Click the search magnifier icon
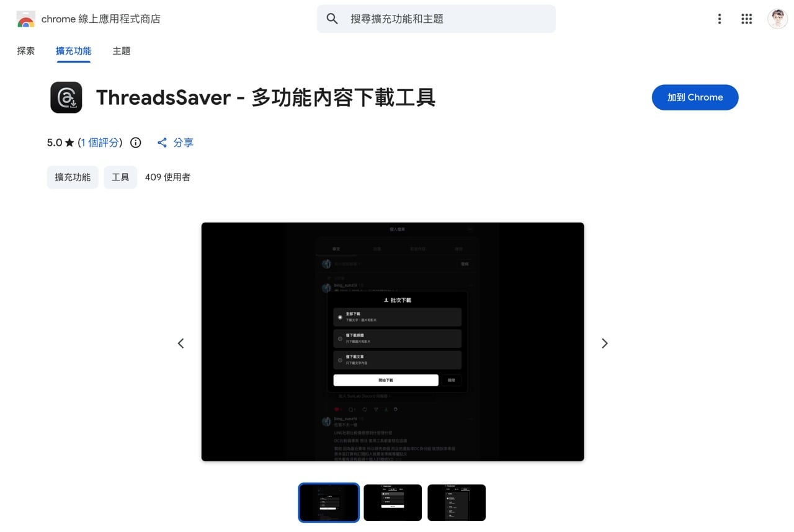Screen dimensions: 794x532 tap(332, 19)
